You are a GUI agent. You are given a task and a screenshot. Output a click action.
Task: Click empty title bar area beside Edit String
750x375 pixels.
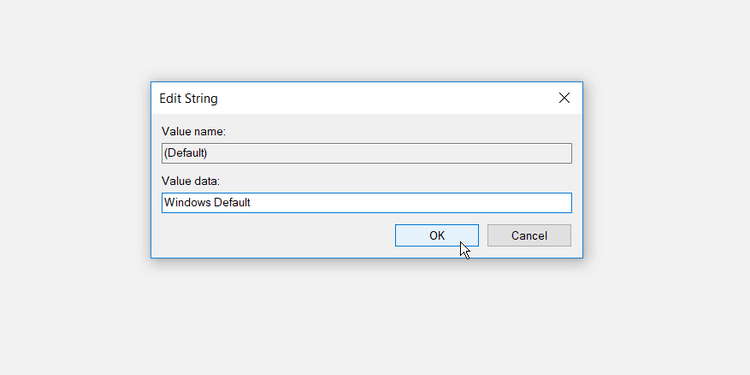pyautogui.click(x=383, y=99)
